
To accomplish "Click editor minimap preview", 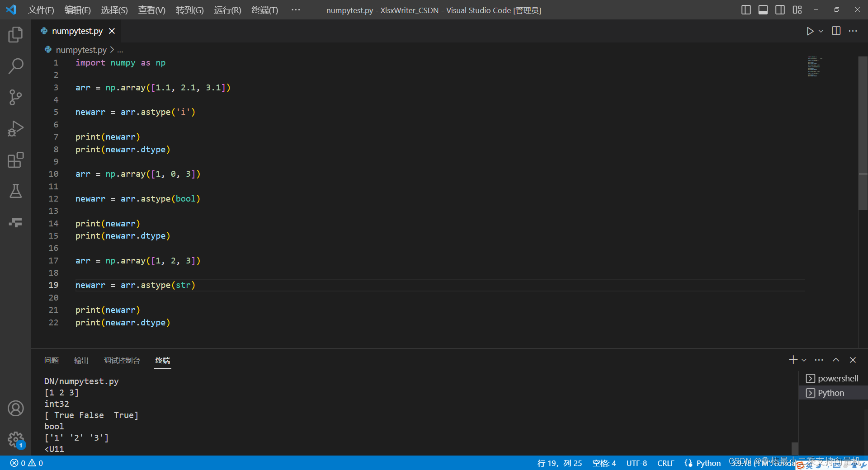I will pyautogui.click(x=815, y=66).
